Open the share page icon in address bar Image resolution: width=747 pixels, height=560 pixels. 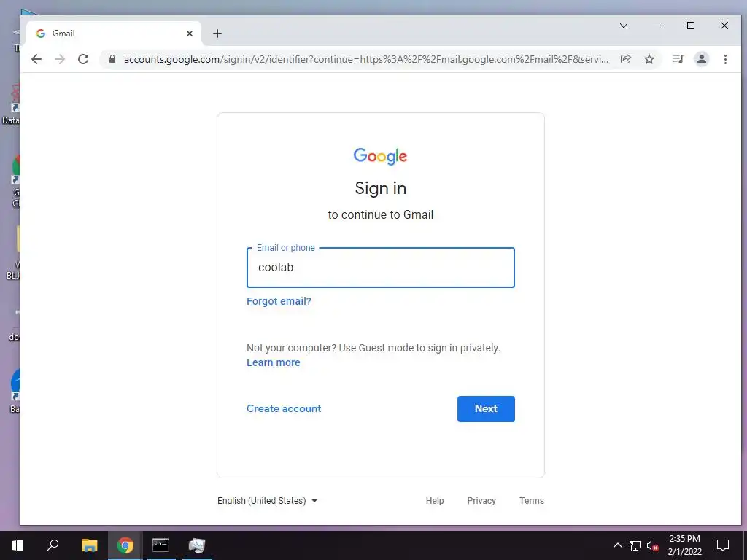[625, 59]
